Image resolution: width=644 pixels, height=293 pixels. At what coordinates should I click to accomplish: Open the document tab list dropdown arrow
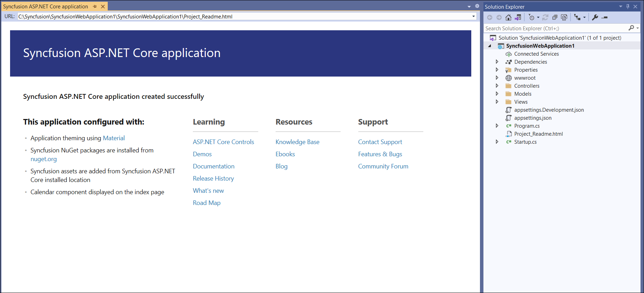coord(469,7)
